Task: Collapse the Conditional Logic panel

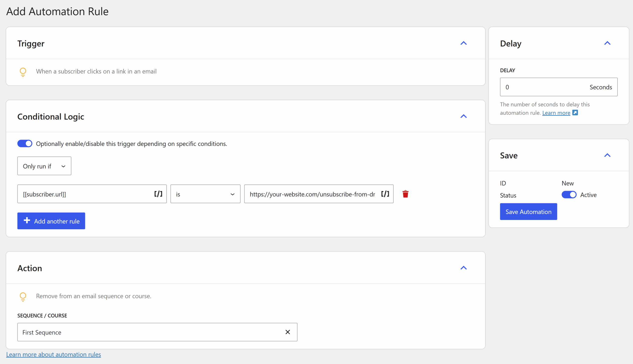Action: pyautogui.click(x=463, y=116)
